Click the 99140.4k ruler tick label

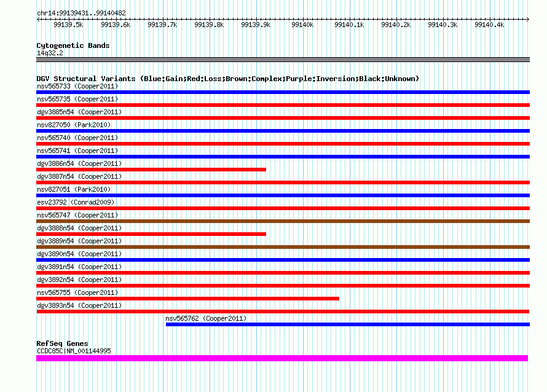489,25
